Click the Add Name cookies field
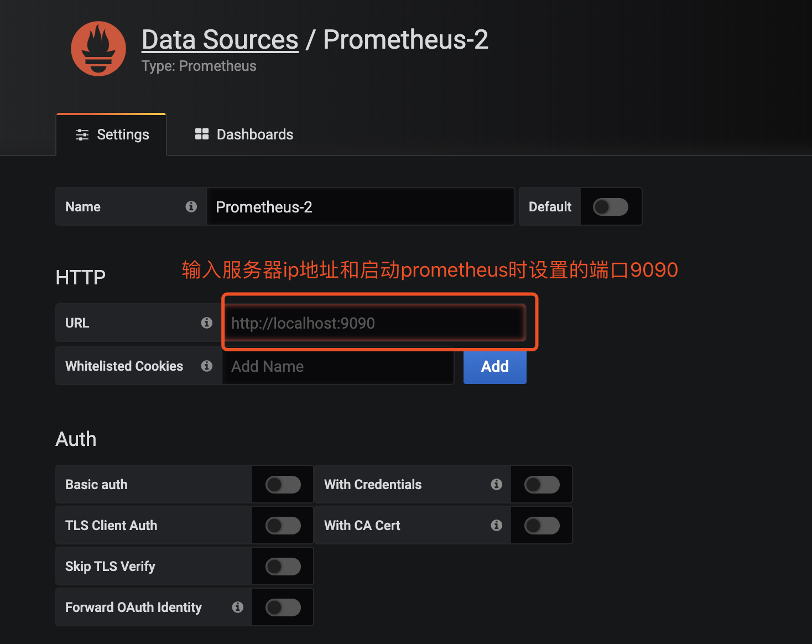This screenshot has width=812, height=644. pos(338,366)
